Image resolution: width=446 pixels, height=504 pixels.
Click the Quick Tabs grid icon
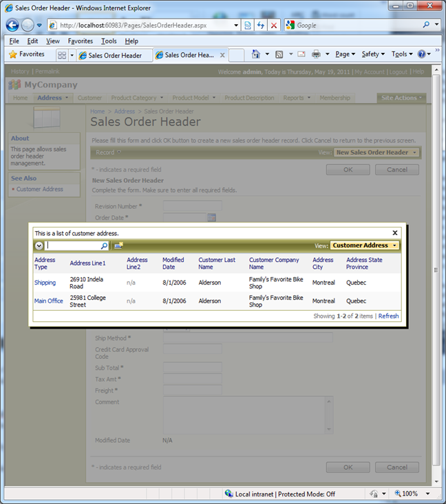pos(61,55)
